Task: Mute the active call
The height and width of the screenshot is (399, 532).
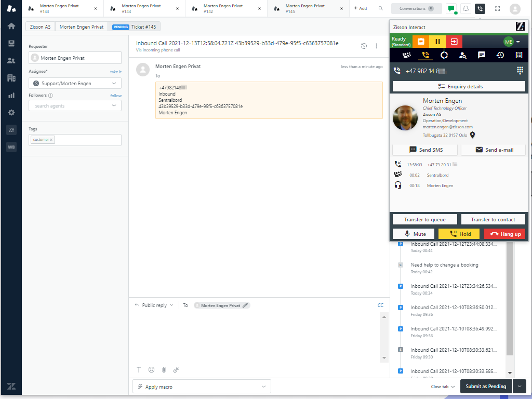Action: [x=415, y=234]
